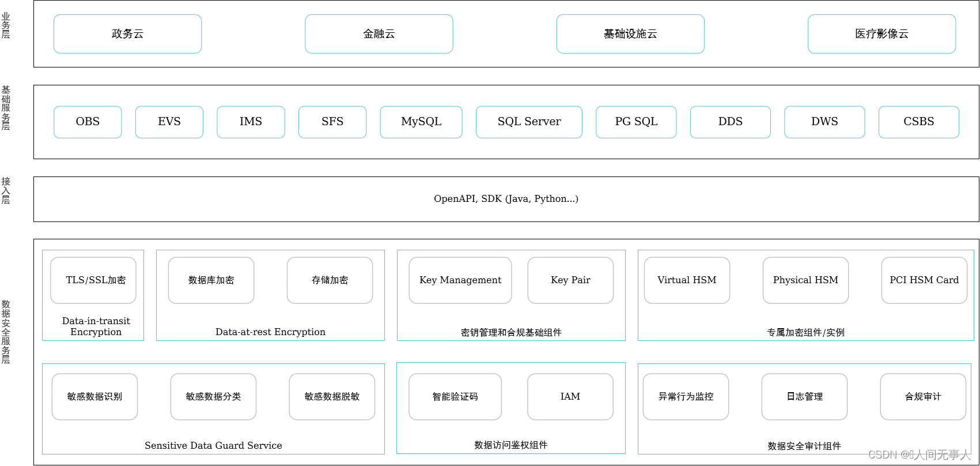
Task: Click the 敏感数据分类 box
Action: (x=213, y=397)
